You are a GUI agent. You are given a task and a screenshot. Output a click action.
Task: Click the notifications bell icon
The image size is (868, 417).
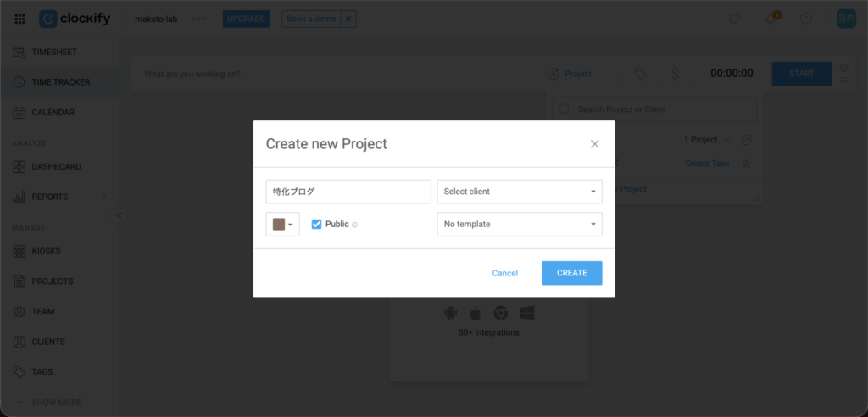pyautogui.click(x=771, y=19)
